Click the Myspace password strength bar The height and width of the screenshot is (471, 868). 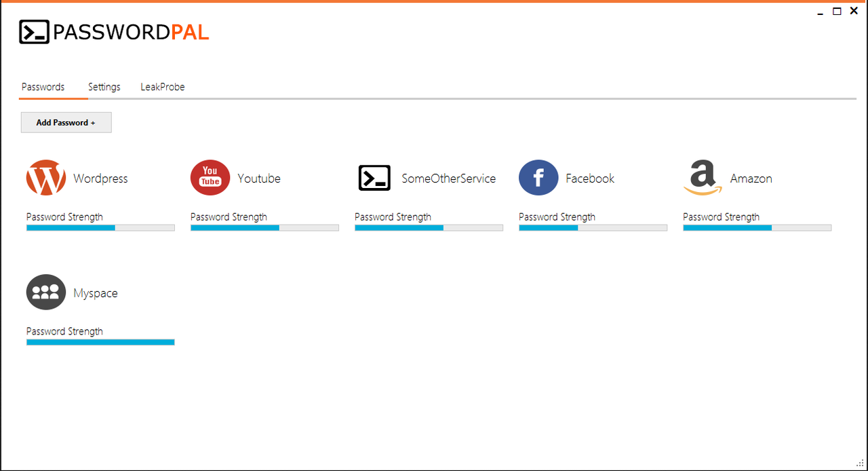(100, 342)
